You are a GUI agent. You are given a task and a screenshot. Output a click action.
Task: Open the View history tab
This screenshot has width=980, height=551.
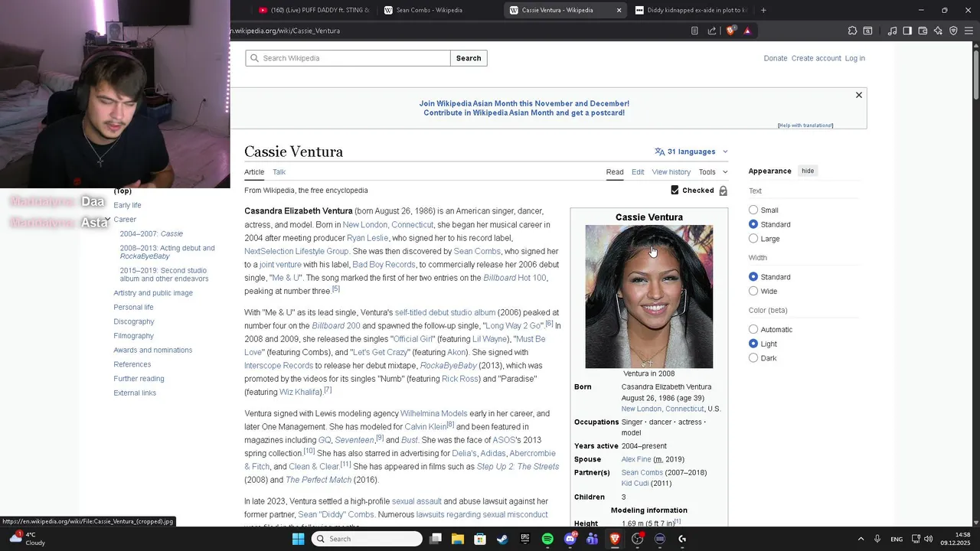tap(671, 172)
